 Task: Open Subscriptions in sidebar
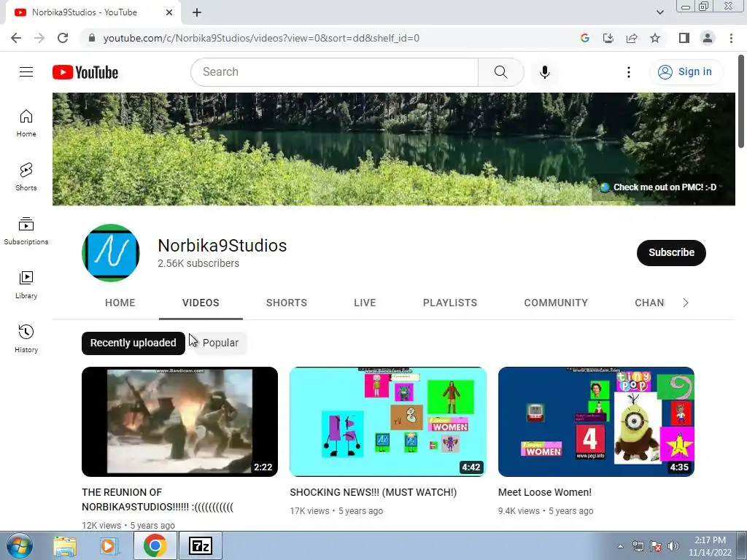tap(26, 231)
